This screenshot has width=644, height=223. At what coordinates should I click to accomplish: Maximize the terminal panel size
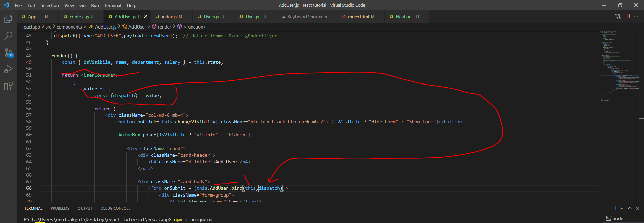[x=630, y=208]
